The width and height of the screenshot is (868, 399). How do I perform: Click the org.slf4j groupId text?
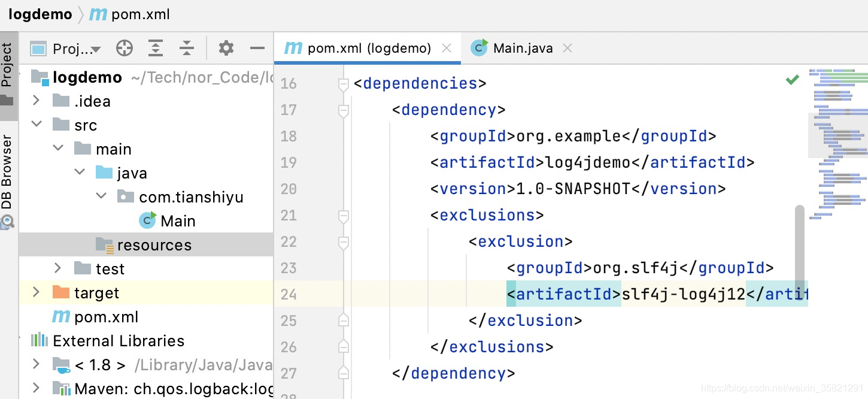636,268
